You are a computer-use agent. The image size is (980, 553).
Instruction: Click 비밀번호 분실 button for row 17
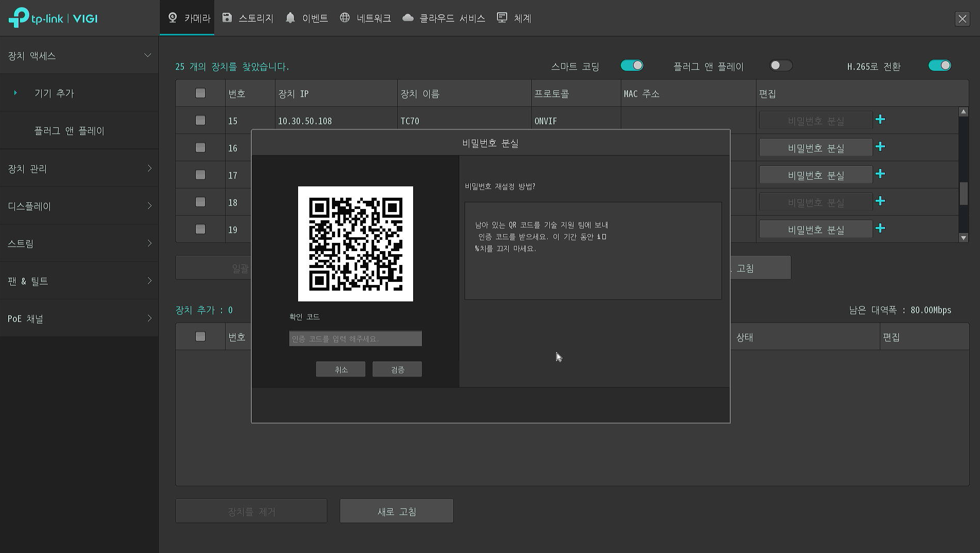816,175
